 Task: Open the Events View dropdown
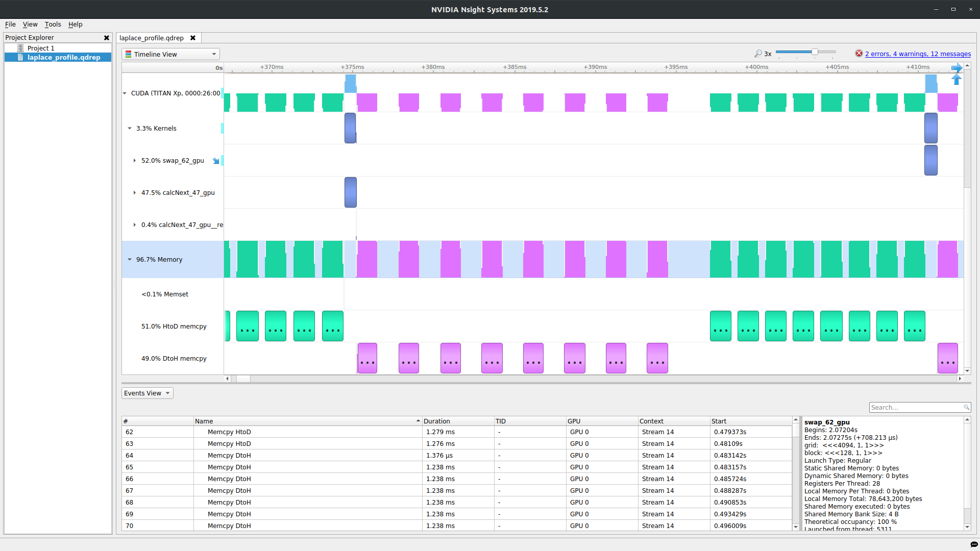147,393
